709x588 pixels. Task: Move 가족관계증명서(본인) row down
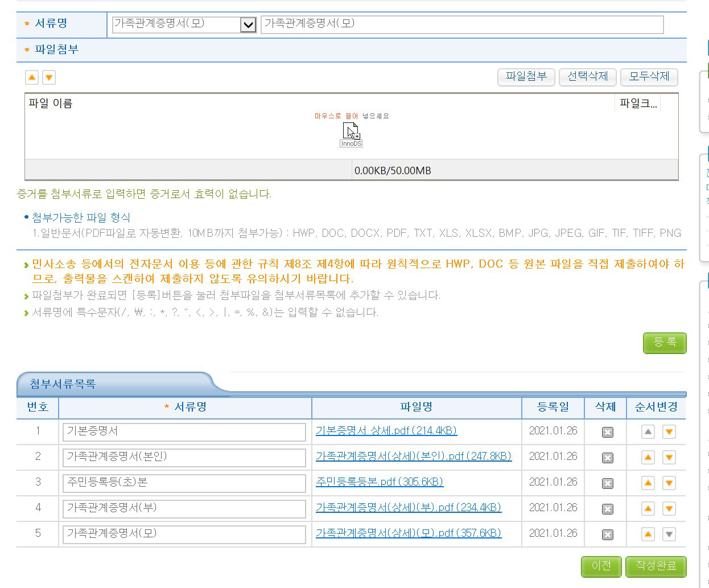669,457
